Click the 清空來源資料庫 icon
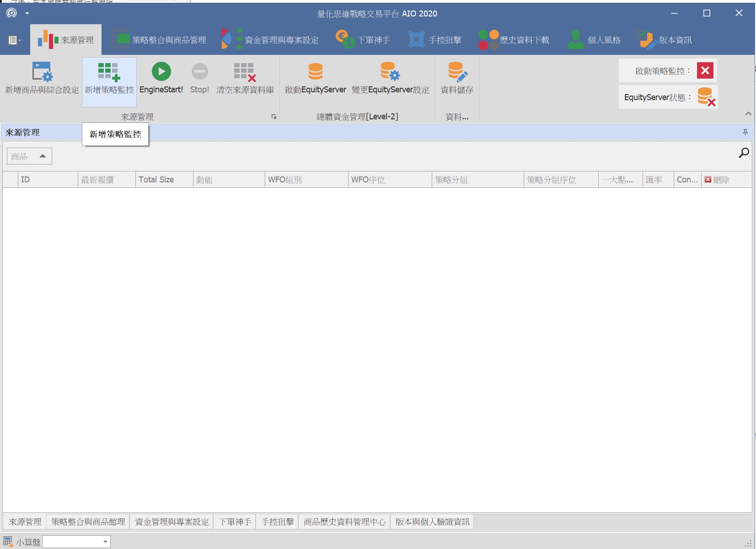The width and height of the screenshot is (756, 549). 245,72
